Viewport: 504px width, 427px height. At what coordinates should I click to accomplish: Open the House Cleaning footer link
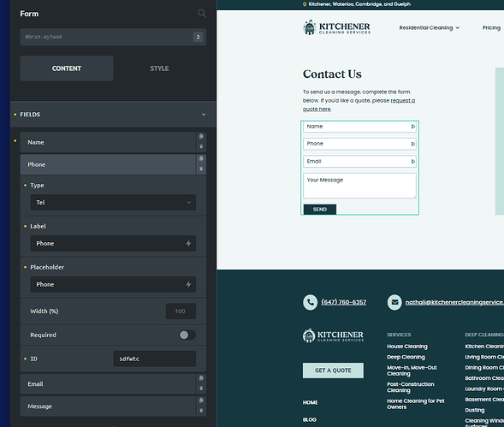pyautogui.click(x=407, y=347)
